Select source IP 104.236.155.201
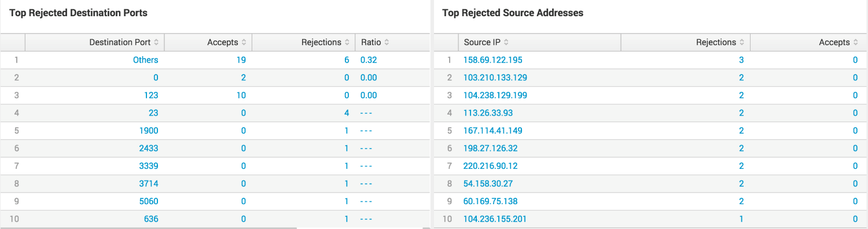This screenshot has width=868, height=229. pos(495,219)
